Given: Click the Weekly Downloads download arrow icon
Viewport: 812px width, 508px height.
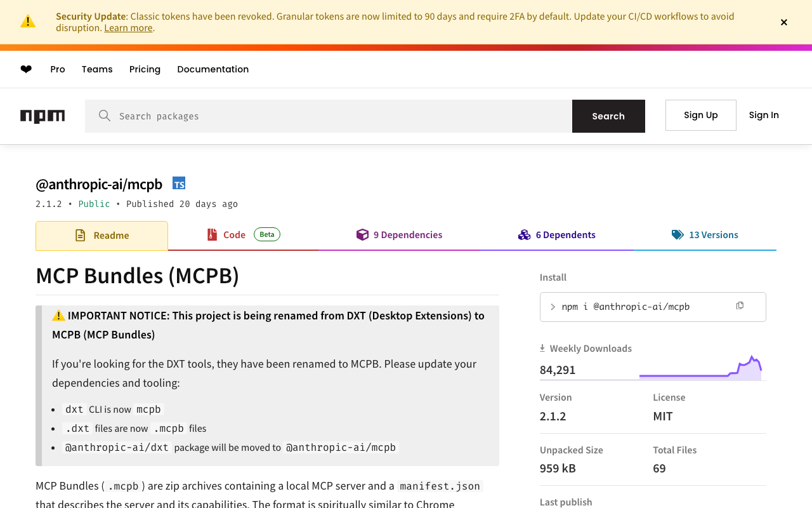Looking at the screenshot, I should (x=542, y=348).
